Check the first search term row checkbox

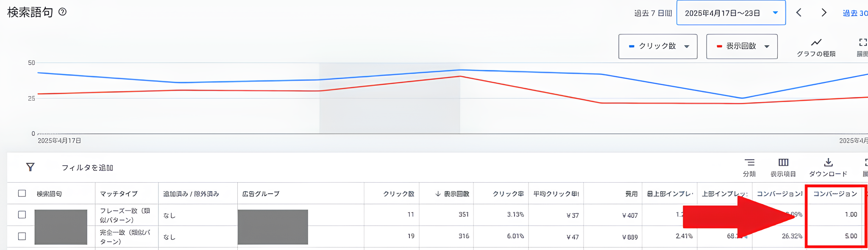(x=22, y=215)
